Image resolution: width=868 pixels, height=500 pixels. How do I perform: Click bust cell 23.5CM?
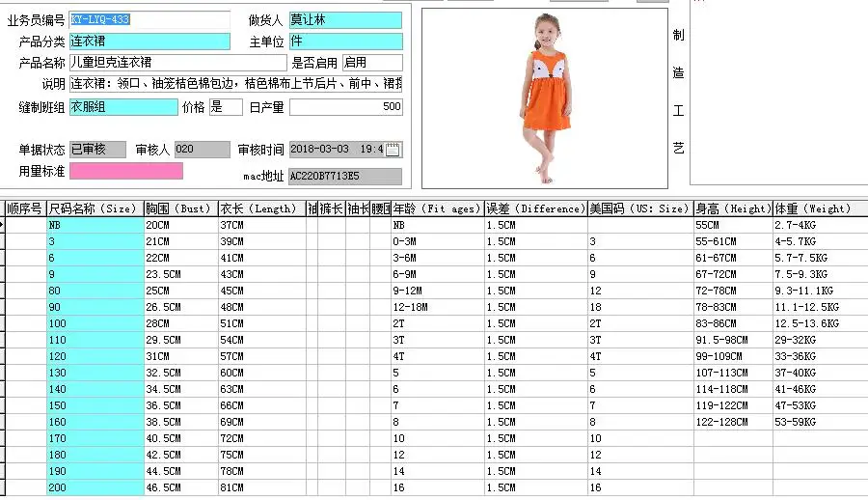(x=181, y=274)
